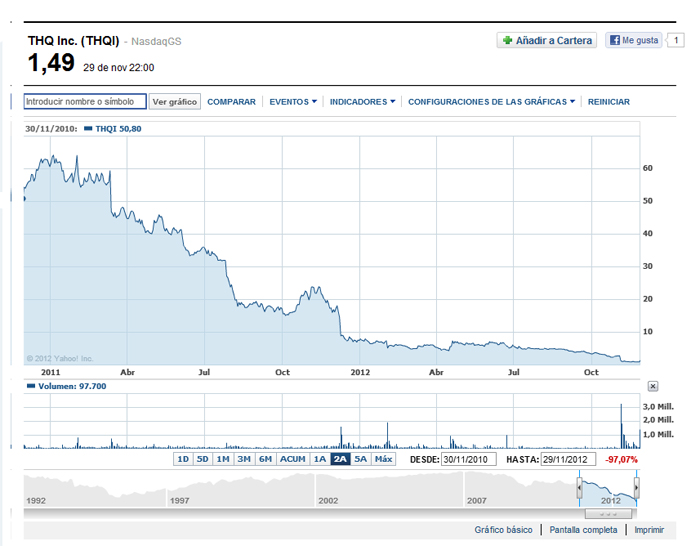
Task: Click the Facebook Me gusta button
Action: tap(633, 41)
